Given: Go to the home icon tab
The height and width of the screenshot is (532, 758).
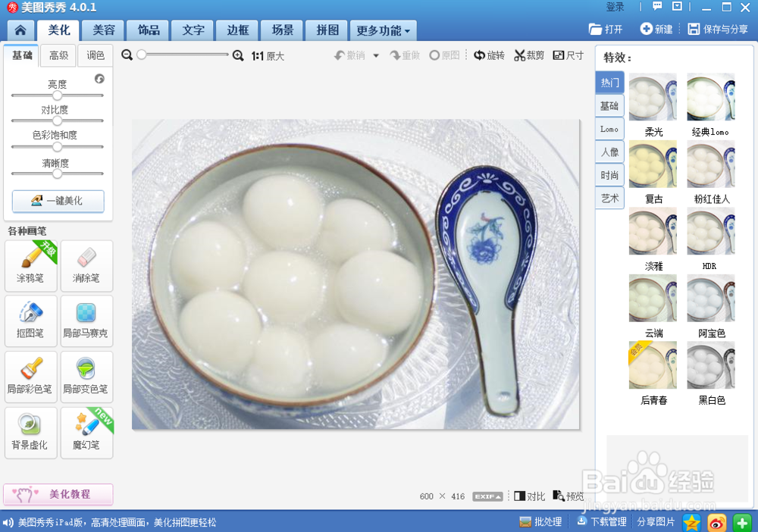Looking at the screenshot, I should pos(20,30).
